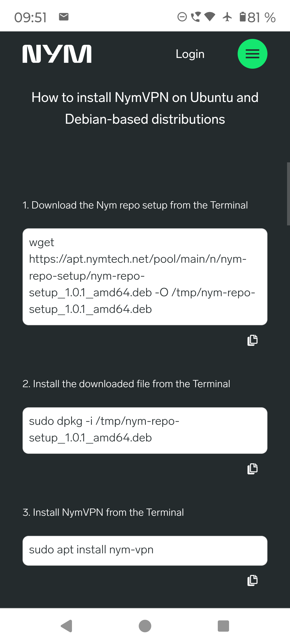The image size is (290, 644).
Task: Tap the status bar clock 09:51
Action: tap(31, 17)
